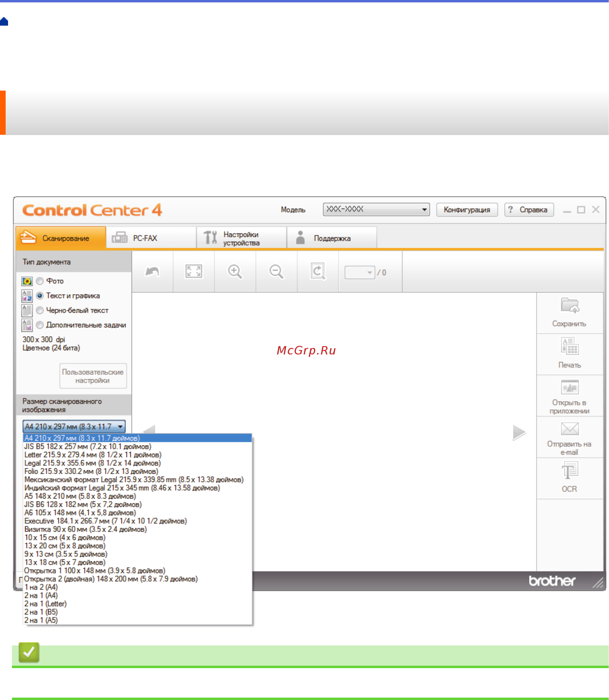
Task: Select the Текст и графика radio button
Action: click(40, 295)
